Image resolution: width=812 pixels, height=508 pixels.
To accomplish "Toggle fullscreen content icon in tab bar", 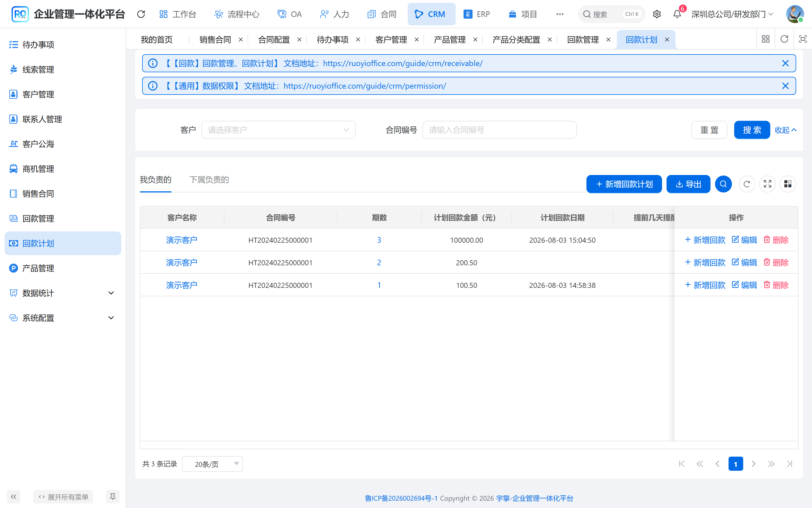I will [803, 39].
